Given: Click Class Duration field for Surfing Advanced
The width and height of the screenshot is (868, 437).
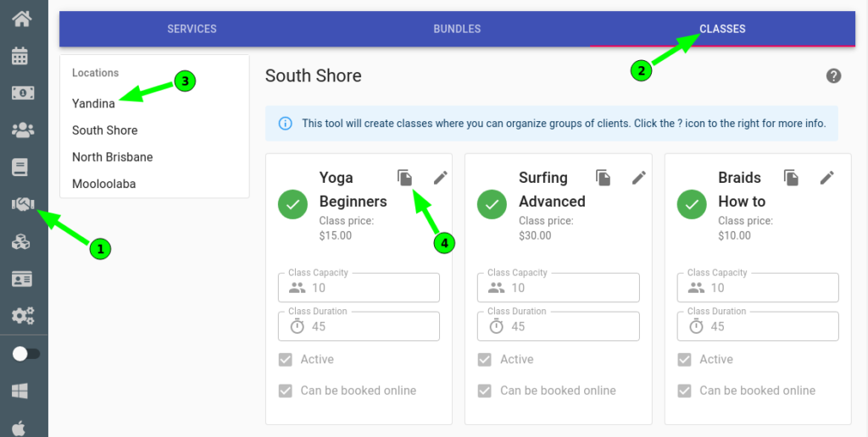Looking at the screenshot, I should [558, 326].
